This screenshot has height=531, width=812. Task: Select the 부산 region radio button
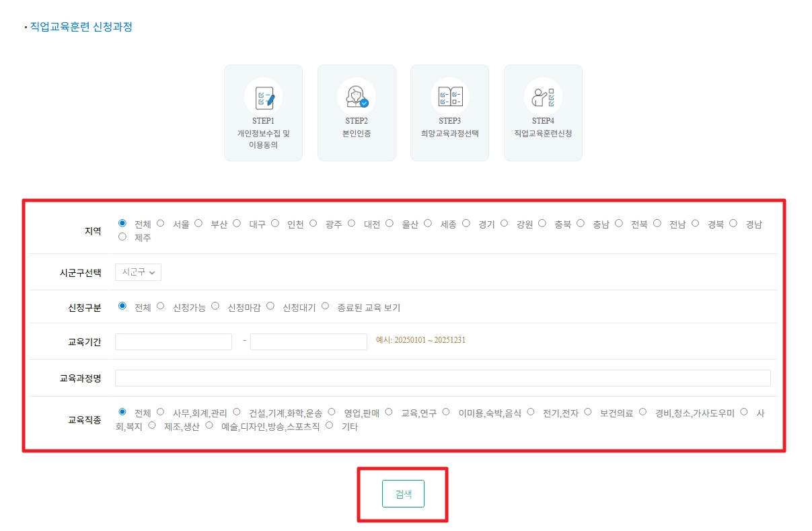coord(198,223)
